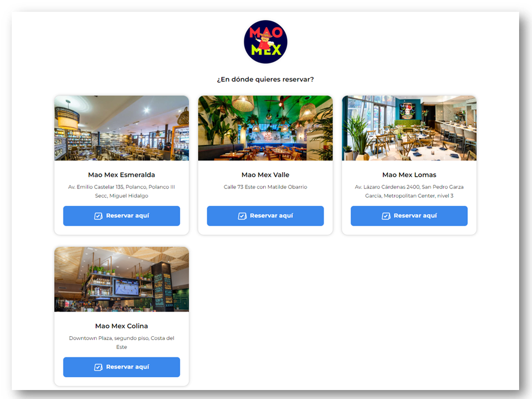The height and width of the screenshot is (399, 532).
Task: Click calendar icon in Colina reserve button
Action: [x=98, y=367]
